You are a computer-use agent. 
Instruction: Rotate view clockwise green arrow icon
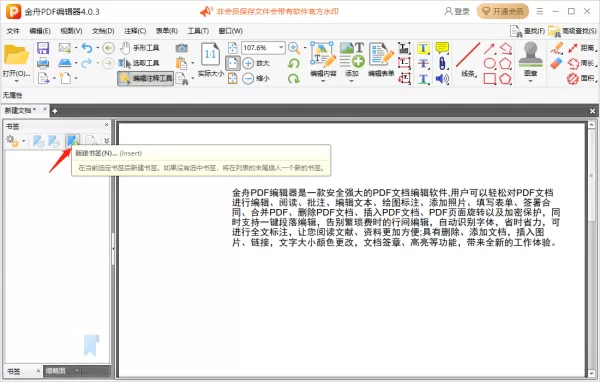[294, 78]
